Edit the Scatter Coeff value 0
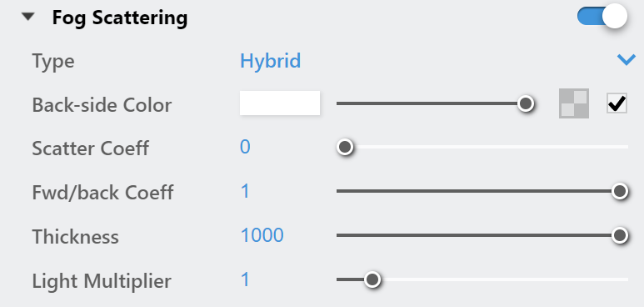 [245, 147]
